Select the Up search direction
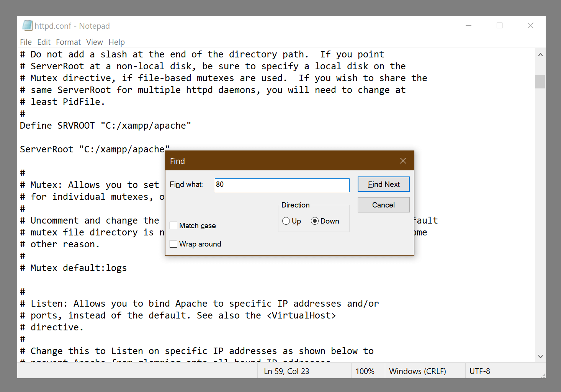This screenshot has height=392, width=561. (x=286, y=221)
